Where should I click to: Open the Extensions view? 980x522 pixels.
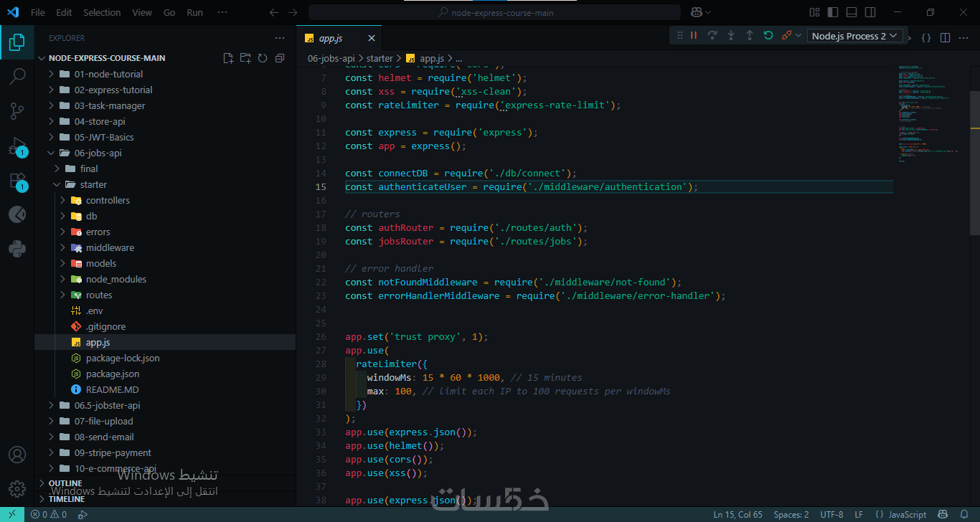(17, 181)
